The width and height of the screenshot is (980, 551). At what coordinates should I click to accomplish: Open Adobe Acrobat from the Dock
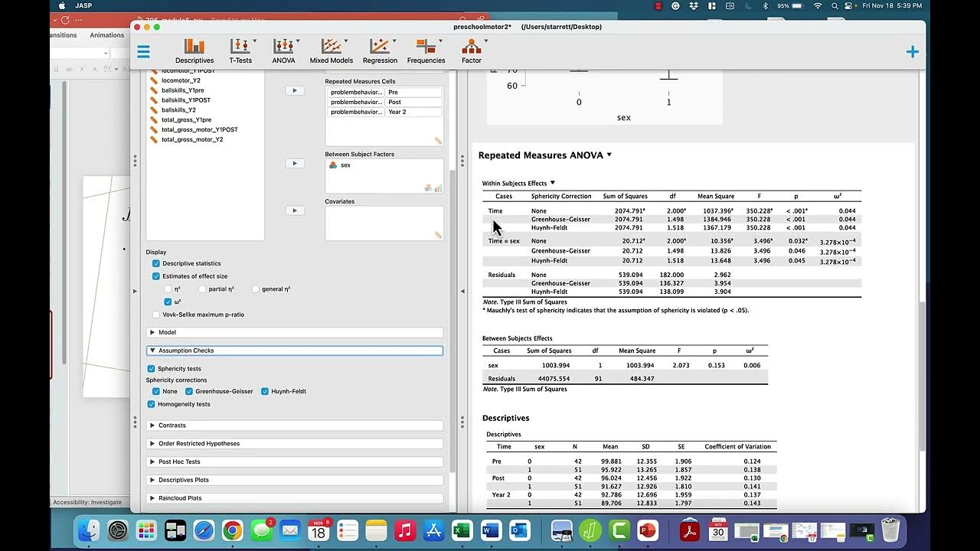(x=689, y=530)
